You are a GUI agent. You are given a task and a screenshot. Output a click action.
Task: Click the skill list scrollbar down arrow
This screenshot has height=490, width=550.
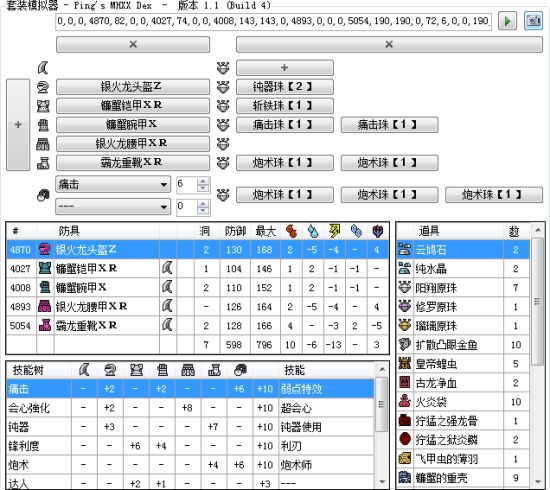[382, 482]
